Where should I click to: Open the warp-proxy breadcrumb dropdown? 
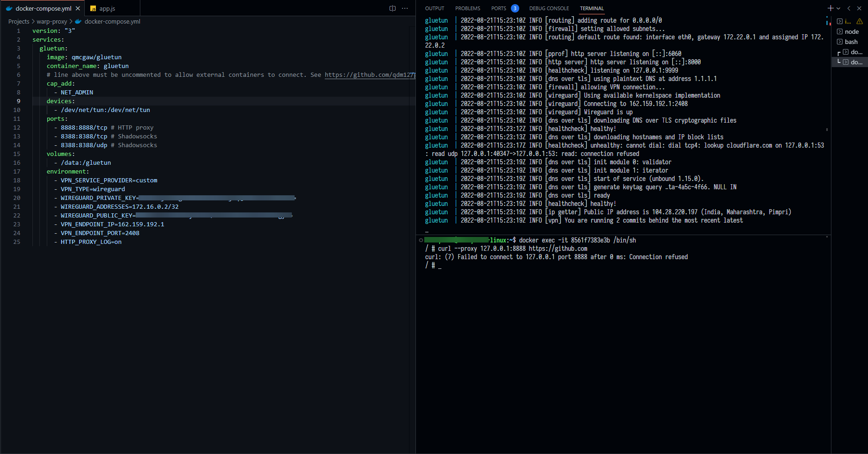tap(51, 21)
